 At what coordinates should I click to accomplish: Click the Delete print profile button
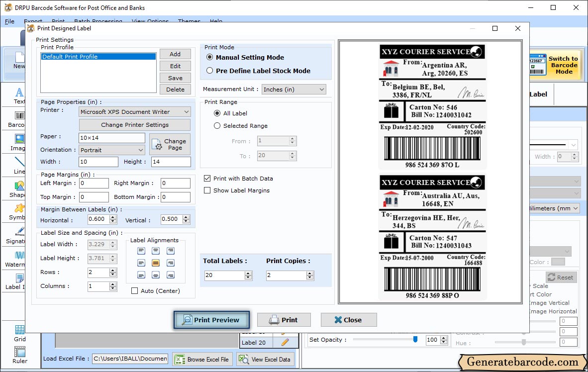(x=175, y=90)
